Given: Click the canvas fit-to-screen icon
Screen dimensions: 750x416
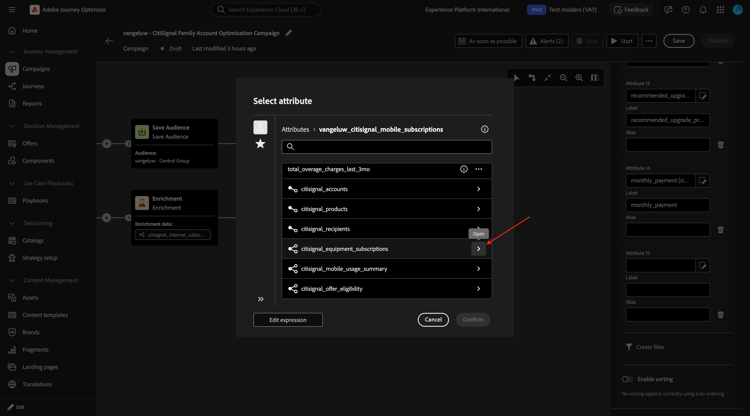Looking at the screenshot, I should (548, 78).
